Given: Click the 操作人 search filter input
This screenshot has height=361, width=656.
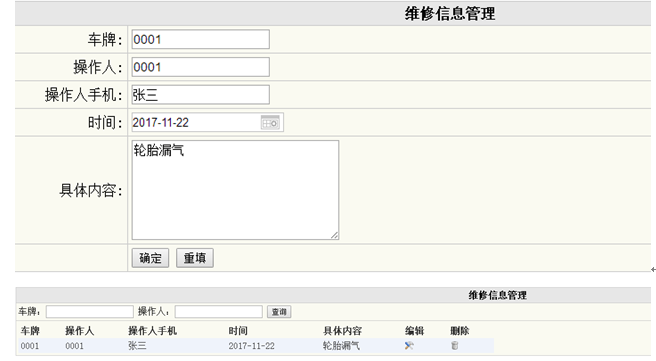Looking at the screenshot, I should (x=218, y=312).
